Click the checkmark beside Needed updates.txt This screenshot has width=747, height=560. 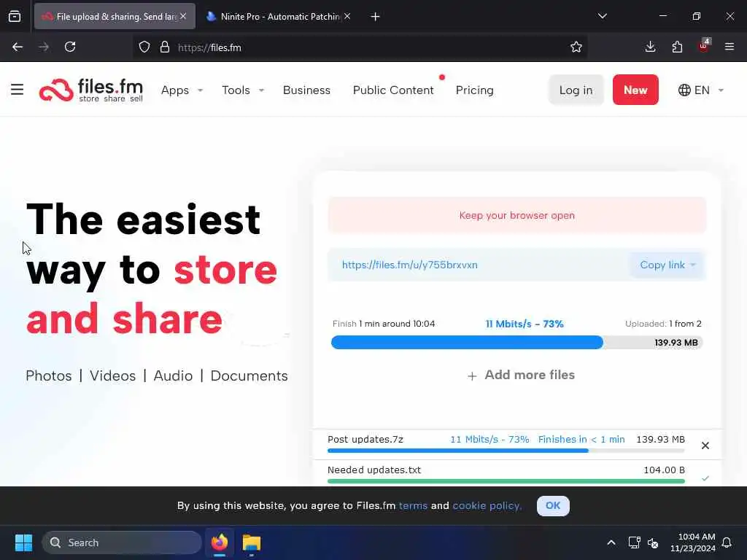(x=705, y=478)
